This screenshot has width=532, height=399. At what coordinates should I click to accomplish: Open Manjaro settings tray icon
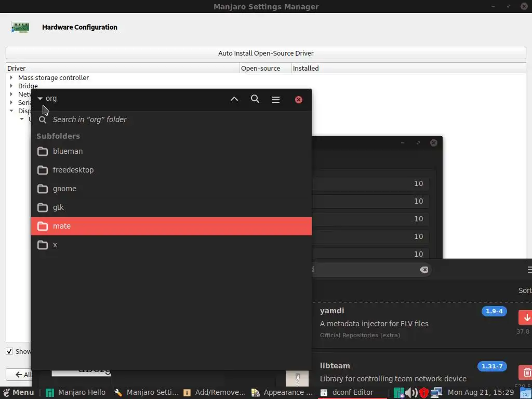click(398, 393)
